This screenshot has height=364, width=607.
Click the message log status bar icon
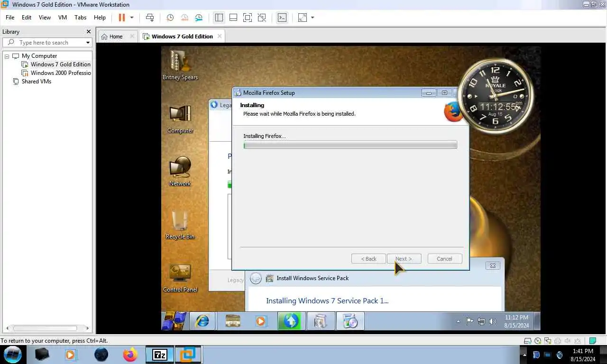click(x=593, y=341)
